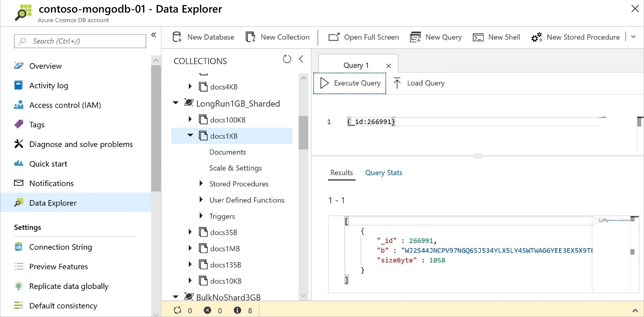Expand the bottom notification console bar
Viewport: 644px width, 317px height.
pos(635,310)
